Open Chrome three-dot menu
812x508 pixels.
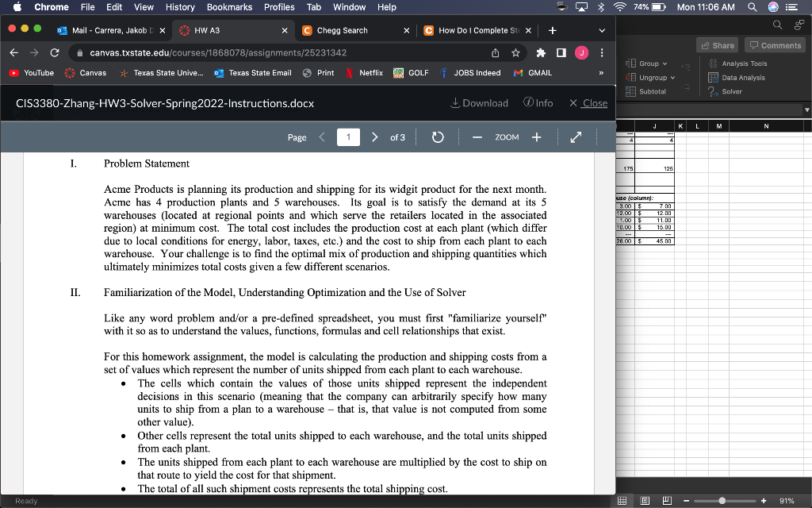click(x=602, y=52)
